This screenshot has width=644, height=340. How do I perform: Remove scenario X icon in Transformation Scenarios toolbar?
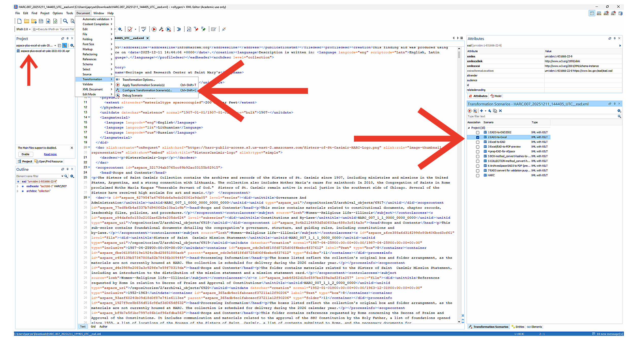coord(500,111)
